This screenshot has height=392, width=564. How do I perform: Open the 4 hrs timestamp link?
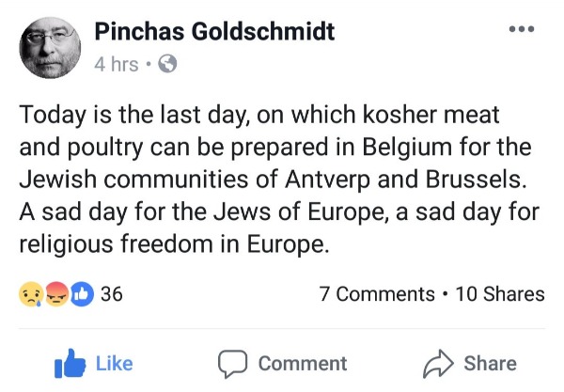point(117,64)
